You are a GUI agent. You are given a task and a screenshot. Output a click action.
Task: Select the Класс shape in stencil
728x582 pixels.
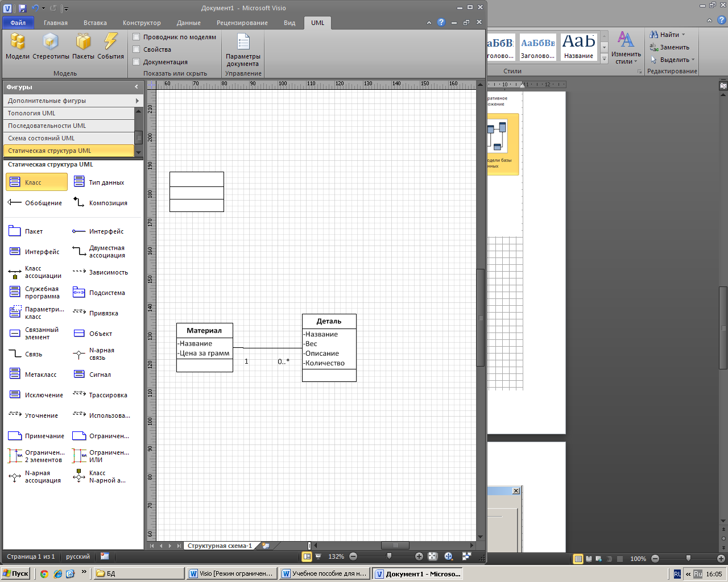coord(36,182)
